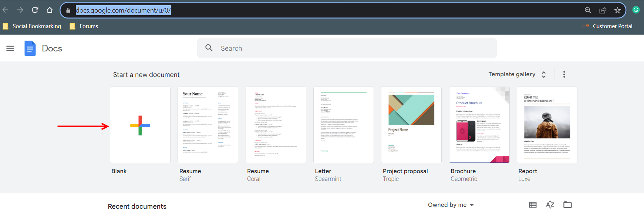Viewport: 644px width, 222px height.
Task: Focus the Docs search field
Action: (x=347, y=48)
